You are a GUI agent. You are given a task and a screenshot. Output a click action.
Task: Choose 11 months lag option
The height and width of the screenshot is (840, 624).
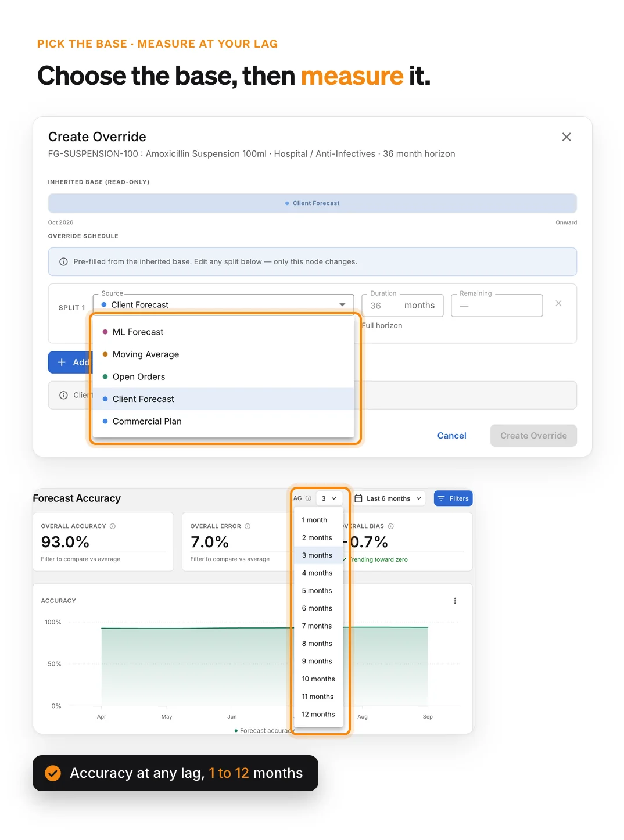[318, 697]
